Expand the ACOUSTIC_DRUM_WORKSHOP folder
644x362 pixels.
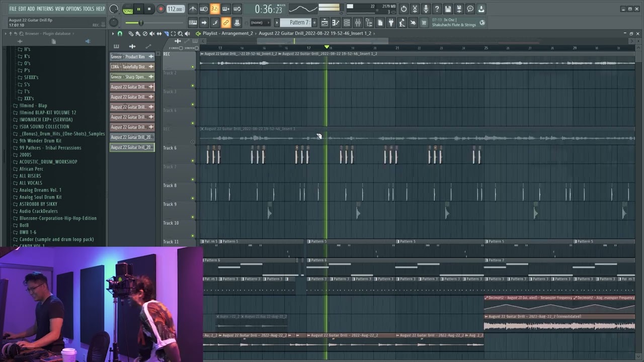48,162
